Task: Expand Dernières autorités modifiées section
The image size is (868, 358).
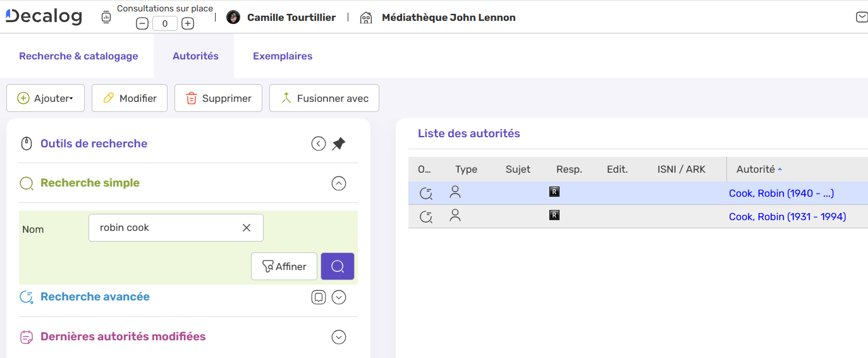Action: [339, 337]
